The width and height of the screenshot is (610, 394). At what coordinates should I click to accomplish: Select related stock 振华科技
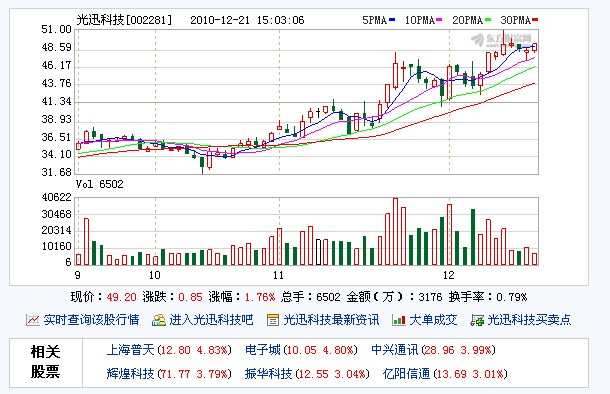coord(268,374)
